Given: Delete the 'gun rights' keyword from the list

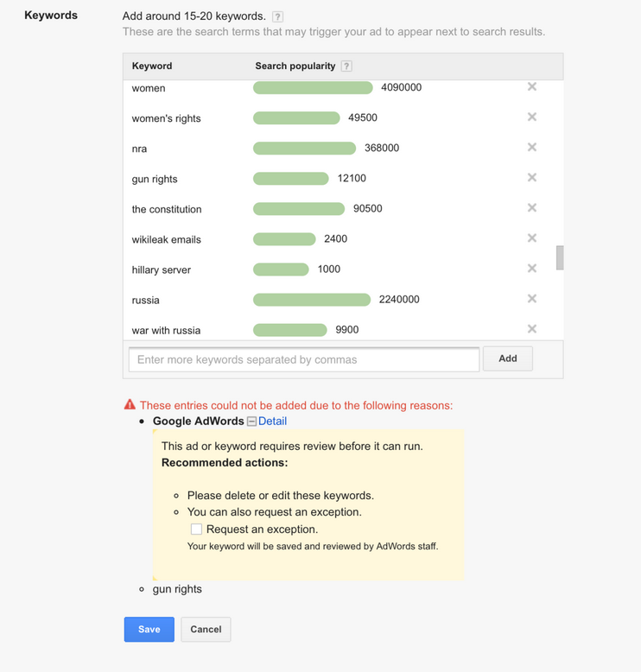Looking at the screenshot, I should point(532,177).
